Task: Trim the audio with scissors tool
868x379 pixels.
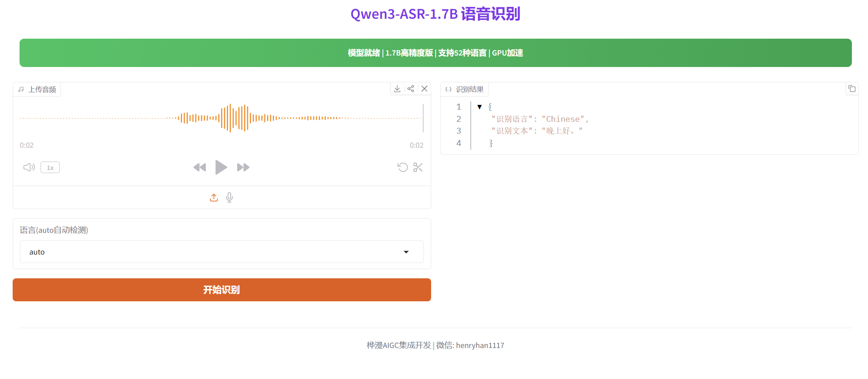Action: click(418, 167)
